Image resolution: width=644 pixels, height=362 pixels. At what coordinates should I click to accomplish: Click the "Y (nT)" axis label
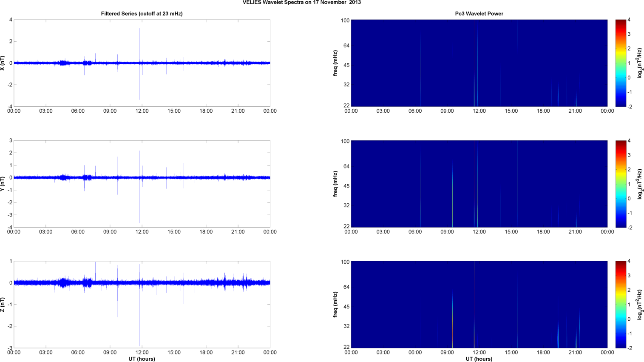(3, 184)
